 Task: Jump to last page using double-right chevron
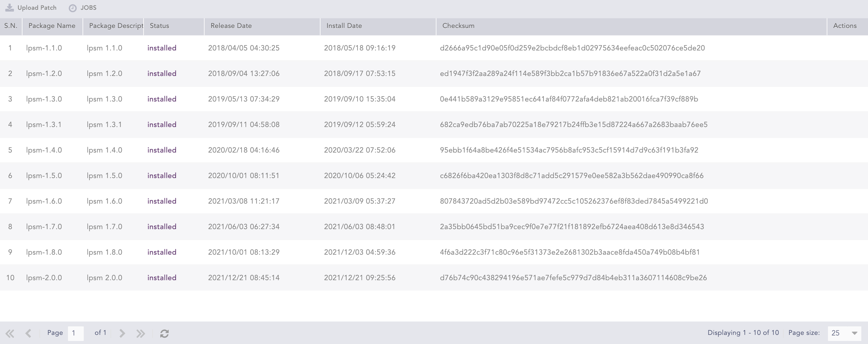click(141, 333)
